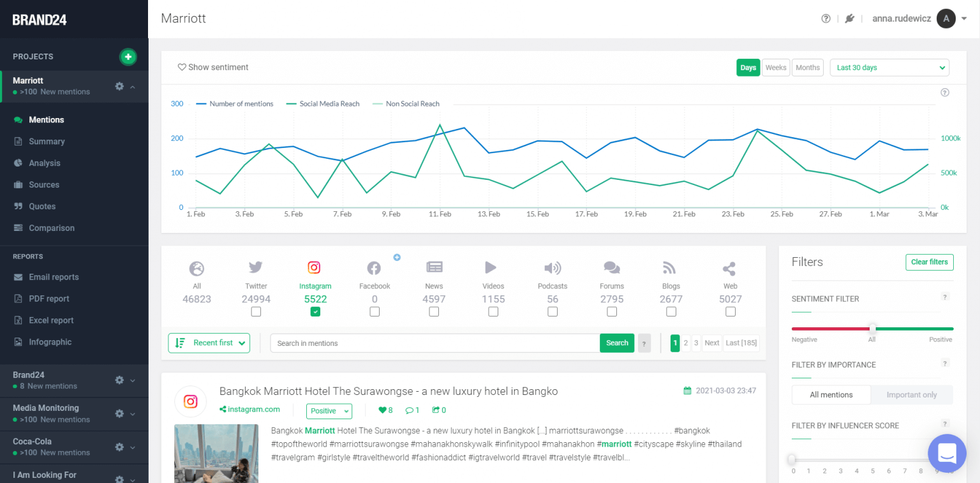The height and width of the screenshot is (483, 980).
Task: Select the Podcasts speaker icon
Action: [553, 268]
